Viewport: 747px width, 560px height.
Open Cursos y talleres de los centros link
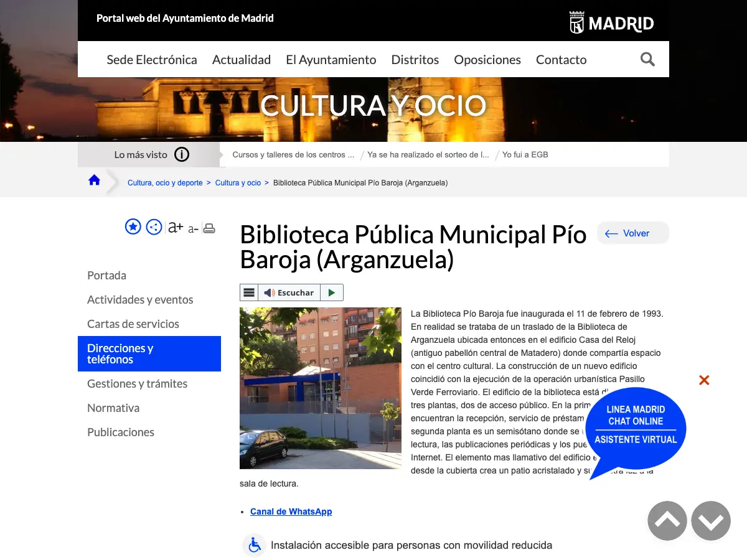pos(293,154)
